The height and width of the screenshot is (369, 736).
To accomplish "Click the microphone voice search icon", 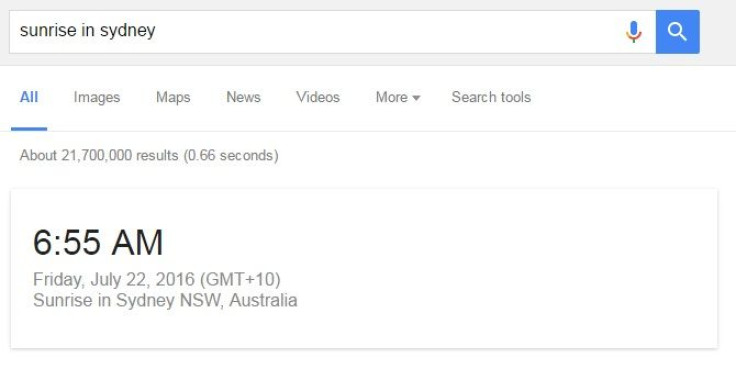I will (x=634, y=31).
